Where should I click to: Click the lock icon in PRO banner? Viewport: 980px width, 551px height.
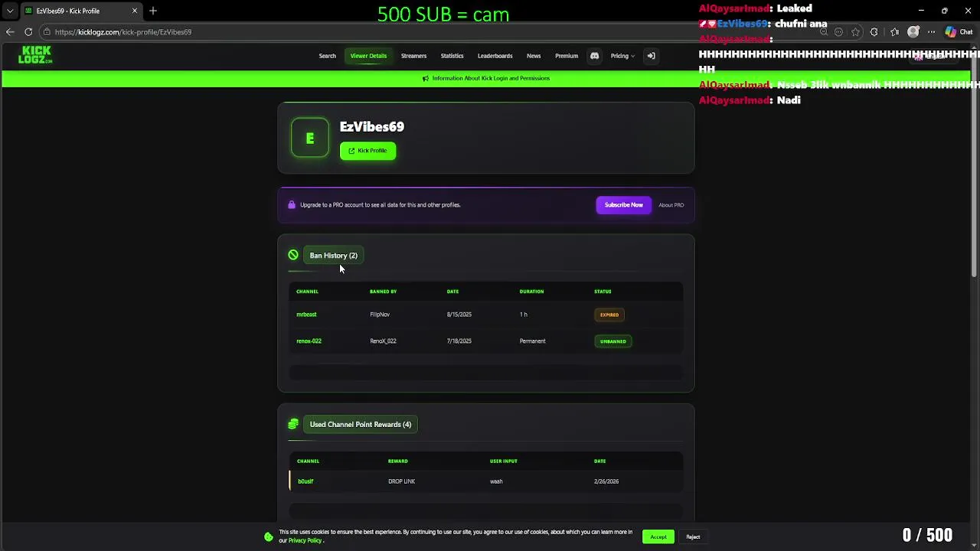pos(292,205)
